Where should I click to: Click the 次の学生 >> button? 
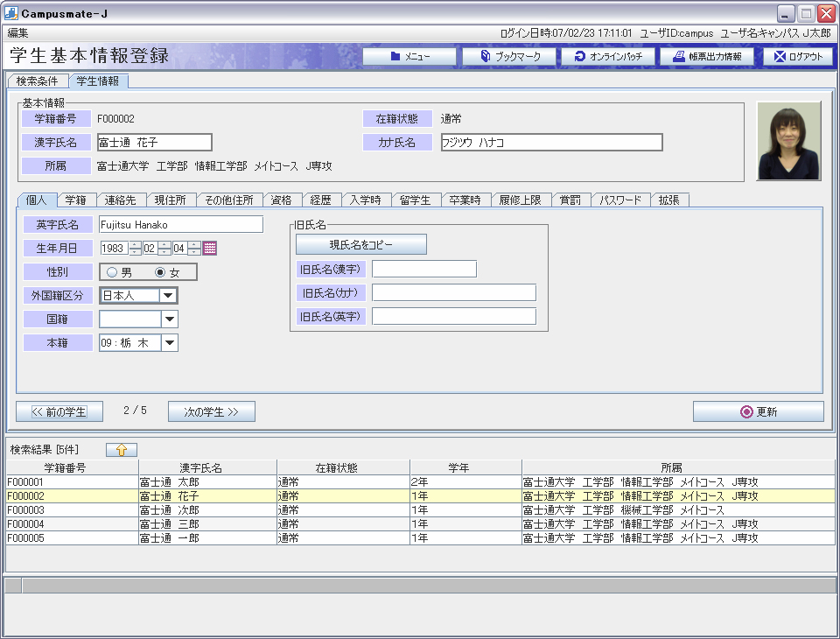pos(211,411)
